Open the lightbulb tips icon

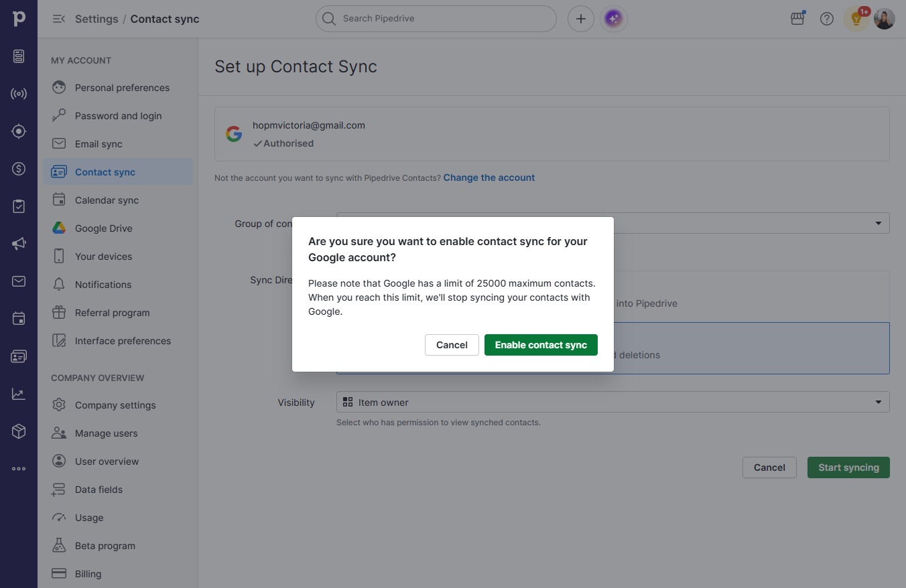(x=856, y=19)
